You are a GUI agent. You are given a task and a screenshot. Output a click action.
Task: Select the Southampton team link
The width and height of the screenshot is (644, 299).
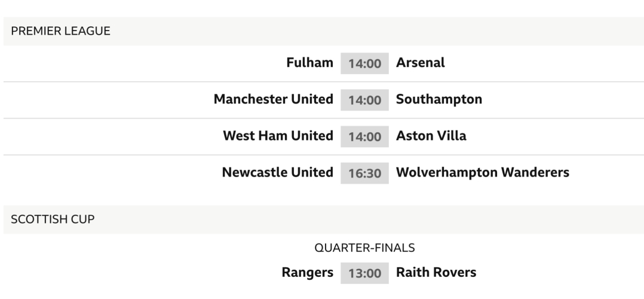(x=438, y=99)
